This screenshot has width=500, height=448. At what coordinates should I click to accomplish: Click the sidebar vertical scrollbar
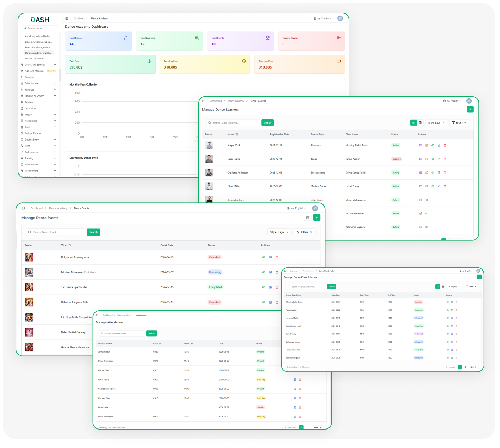(60, 75)
